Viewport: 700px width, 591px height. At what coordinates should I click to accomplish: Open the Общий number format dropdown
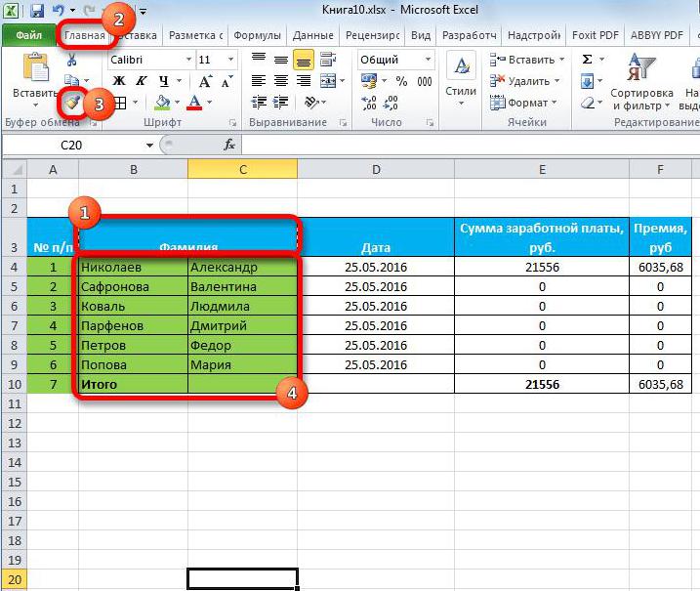coord(428,60)
